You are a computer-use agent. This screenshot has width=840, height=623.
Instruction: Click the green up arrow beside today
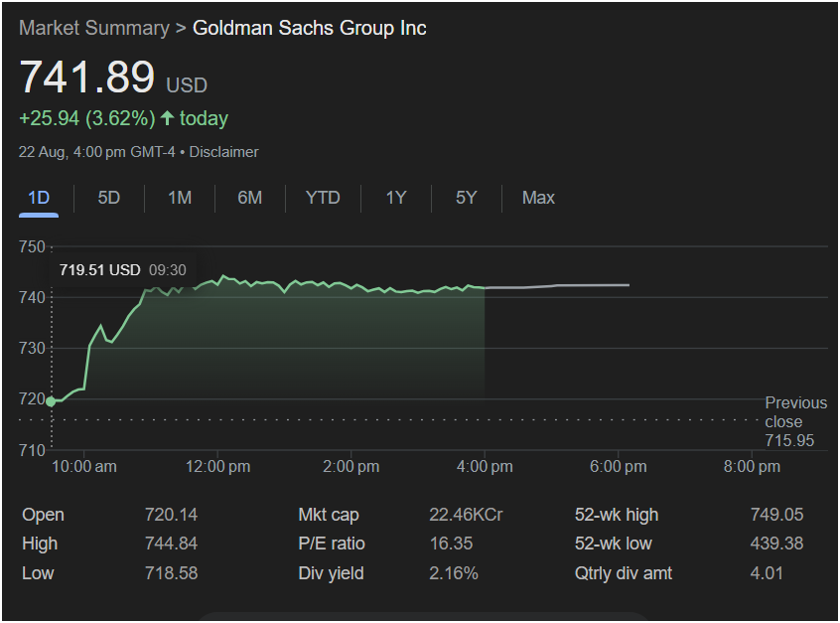[x=167, y=118]
